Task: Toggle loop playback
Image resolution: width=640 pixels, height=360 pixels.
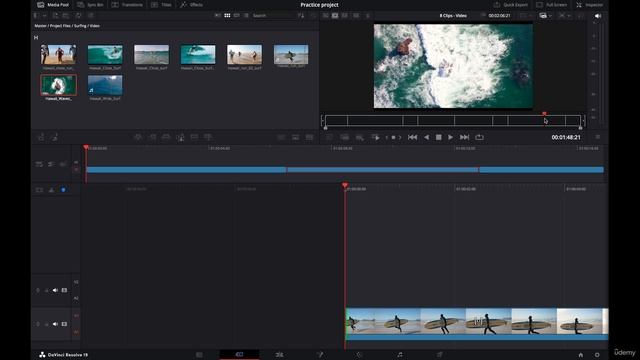Action: pos(479,138)
